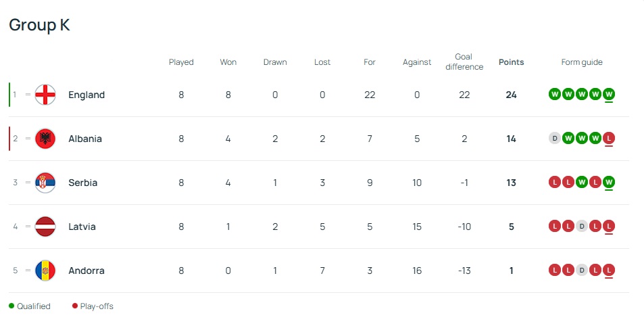Open the Albania team link
The height and width of the screenshot is (326, 644).
(x=85, y=139)
